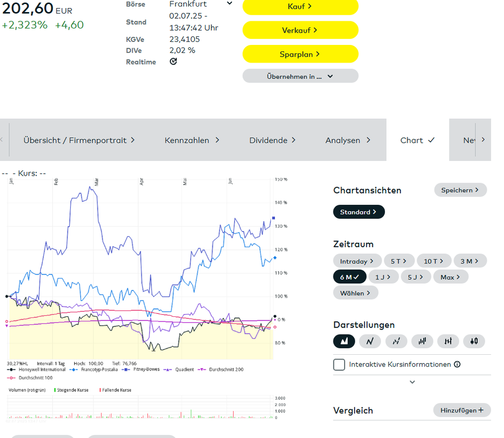
Task: Select the area chart display icon
Action: [x=344, y=341]
